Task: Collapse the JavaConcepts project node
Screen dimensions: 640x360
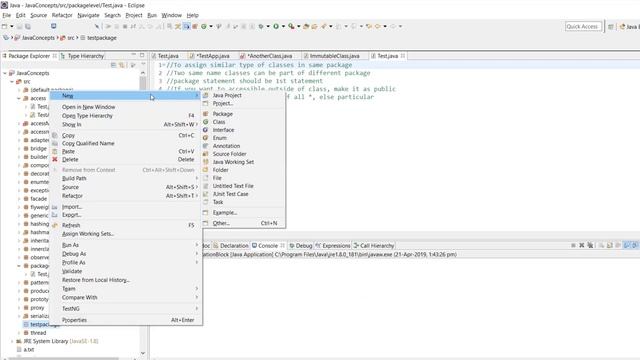Action: [x=5, y=73]
